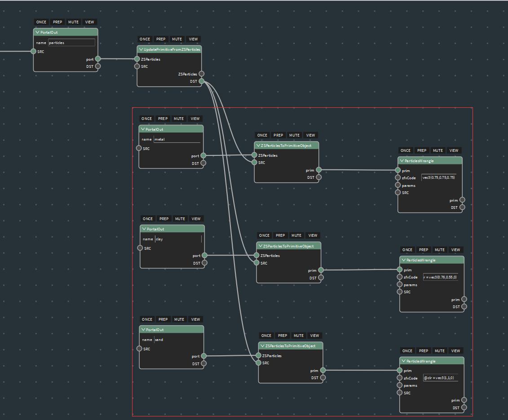This screenshot has width=508, height=420.
Task: Click zfxCode socket on ParticlesWrangle @clr=vec3(1,1,0)
Action: (400, 378)
